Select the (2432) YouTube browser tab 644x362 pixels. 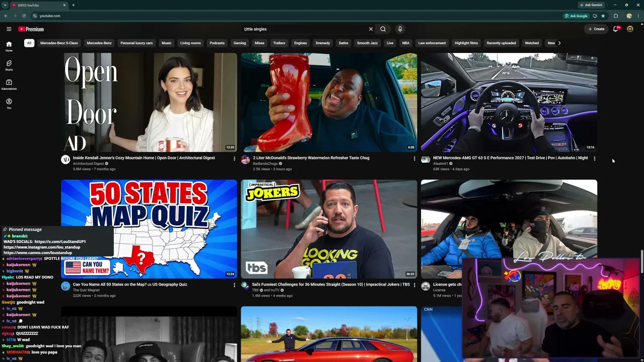coord(39,5)
